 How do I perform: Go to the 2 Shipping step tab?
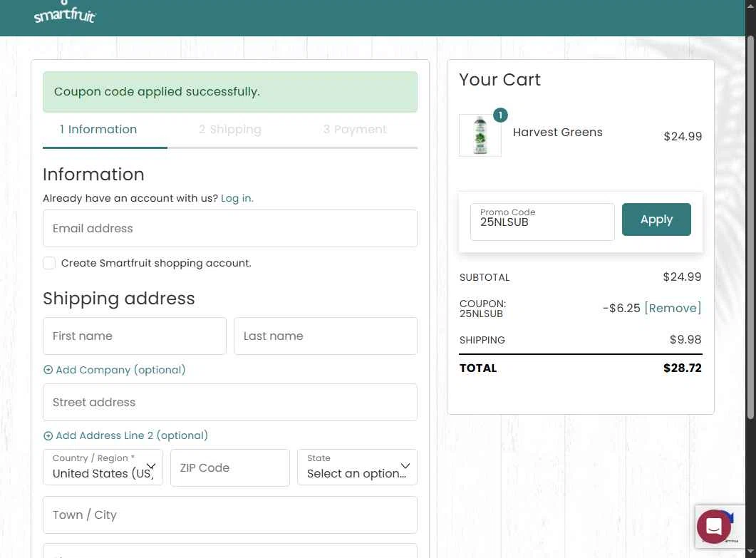coord(230,129)
